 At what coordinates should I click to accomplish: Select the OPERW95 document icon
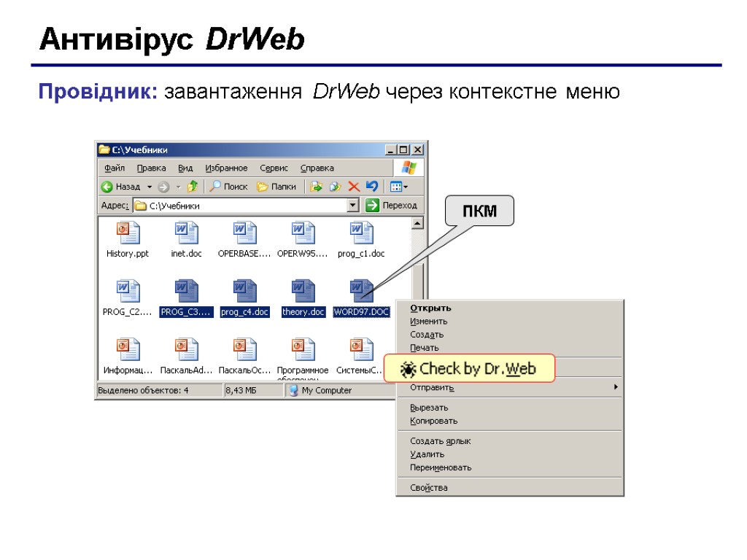(x=303, y=233)
